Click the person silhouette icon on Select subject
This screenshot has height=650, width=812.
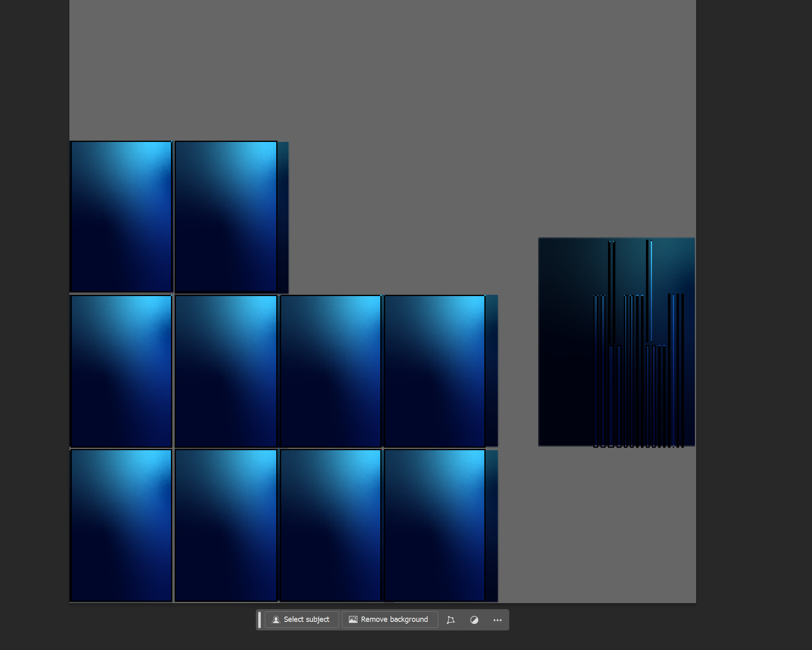pos(276,619)
